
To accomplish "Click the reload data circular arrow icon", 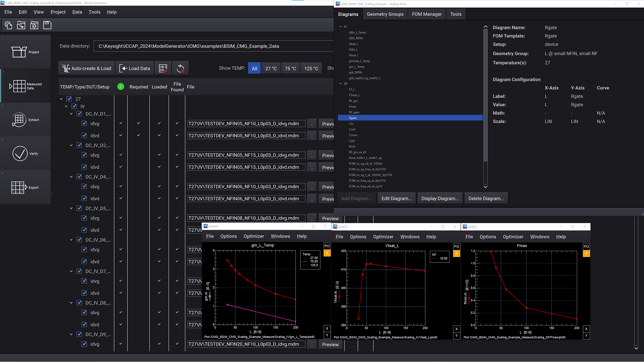I will 180,68.
